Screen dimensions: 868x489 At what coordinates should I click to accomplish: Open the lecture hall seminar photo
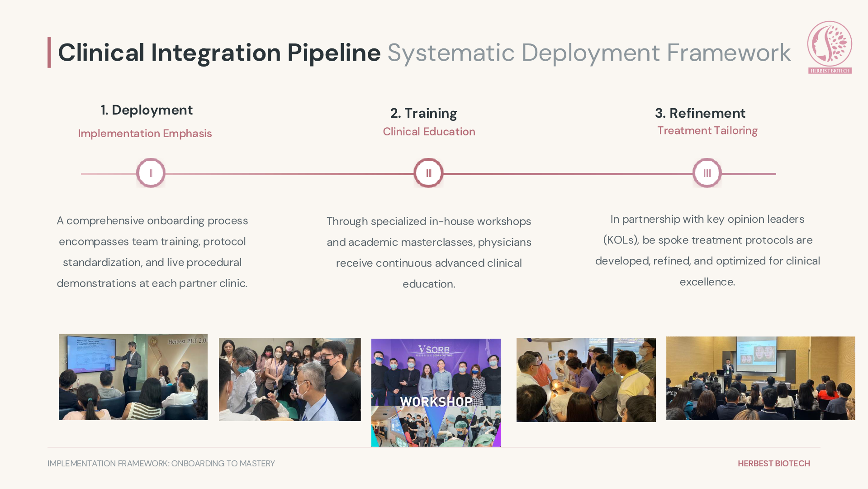coord(760,378)
